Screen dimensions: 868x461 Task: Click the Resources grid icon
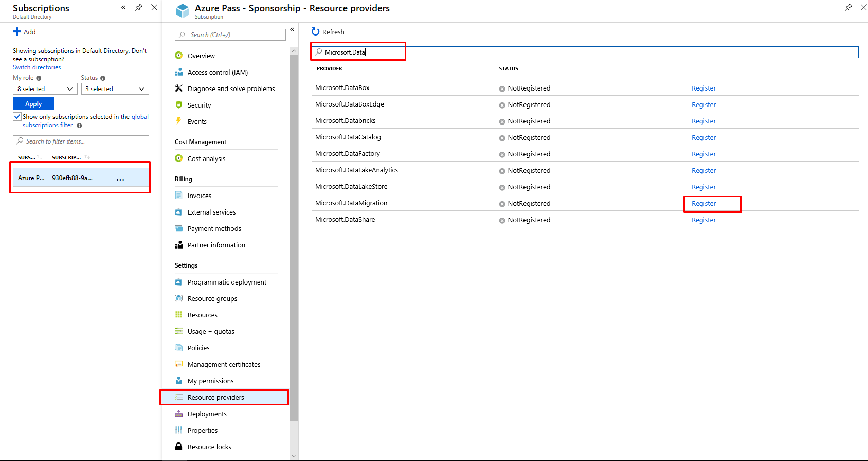tap(178, 315)
